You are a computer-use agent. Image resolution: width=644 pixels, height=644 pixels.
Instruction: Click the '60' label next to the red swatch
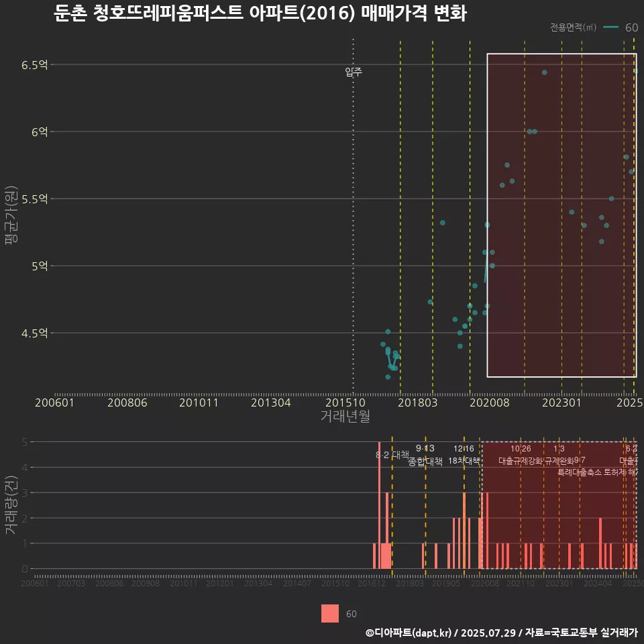pyautogui.click(x=351, y=614)
